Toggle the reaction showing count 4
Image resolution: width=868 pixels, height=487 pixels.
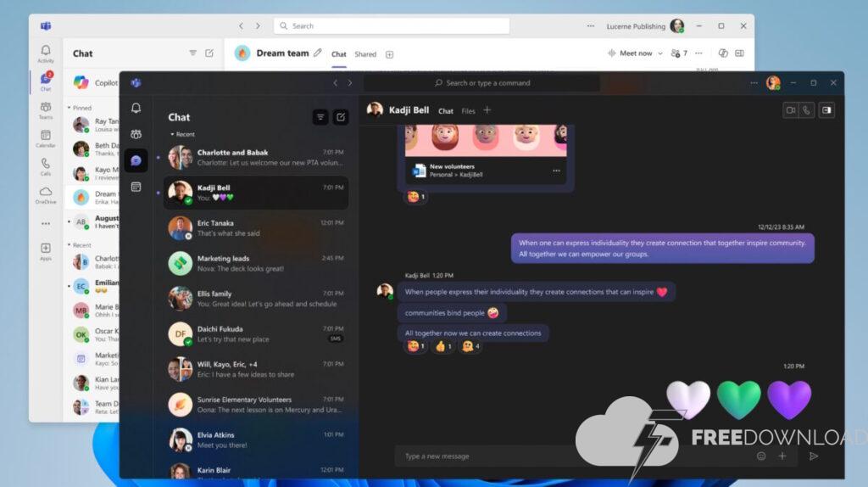470,346
